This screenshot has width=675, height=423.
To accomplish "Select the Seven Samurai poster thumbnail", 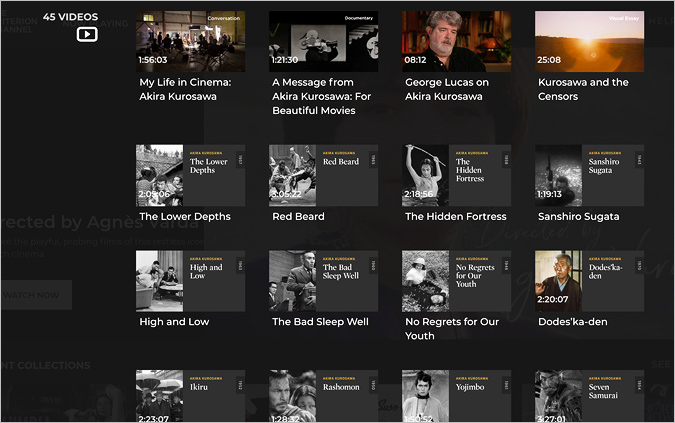I will coord(589,396).
